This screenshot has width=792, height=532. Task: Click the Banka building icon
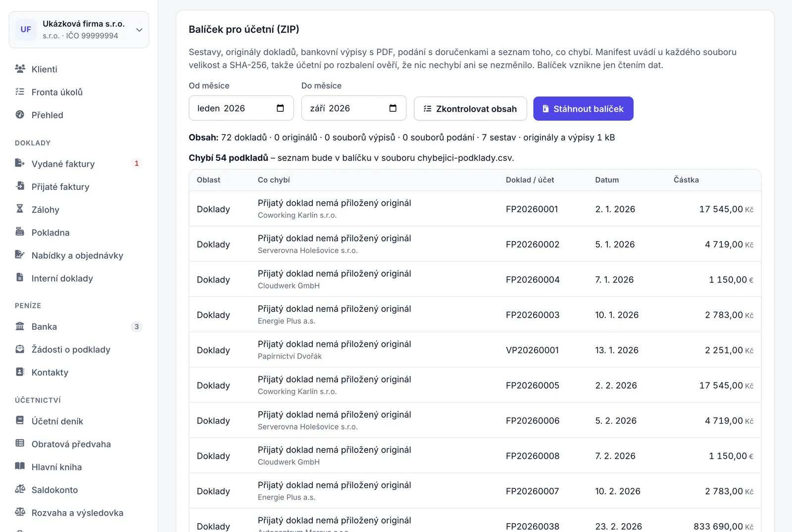pos(20,326)
